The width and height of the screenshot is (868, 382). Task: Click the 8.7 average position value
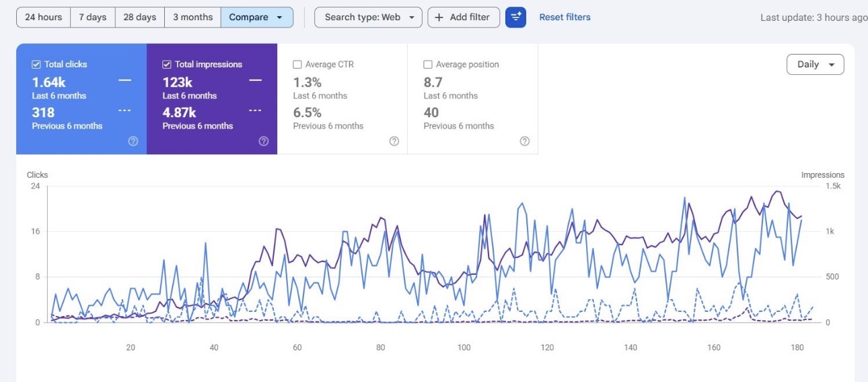click(433, 82)
